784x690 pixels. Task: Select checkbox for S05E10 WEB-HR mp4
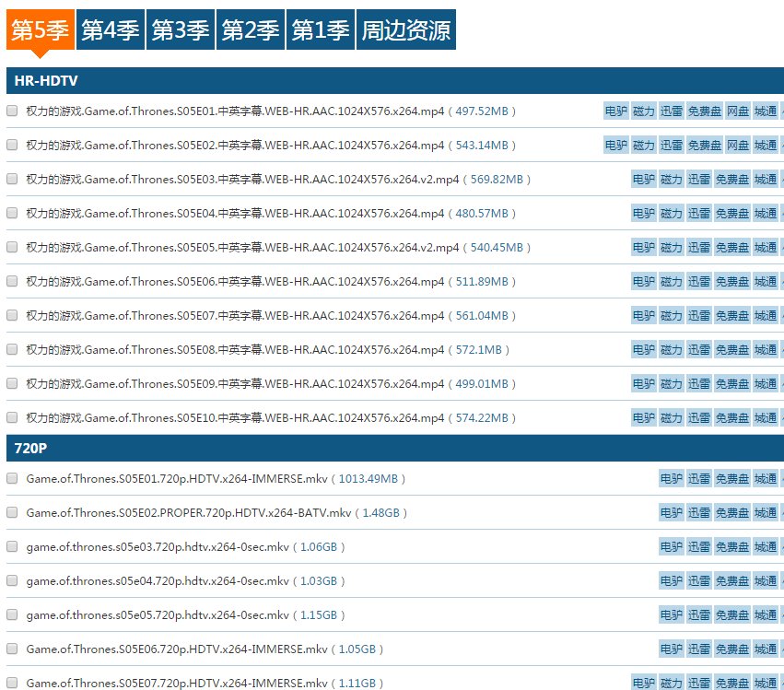(x=12, y=417)
